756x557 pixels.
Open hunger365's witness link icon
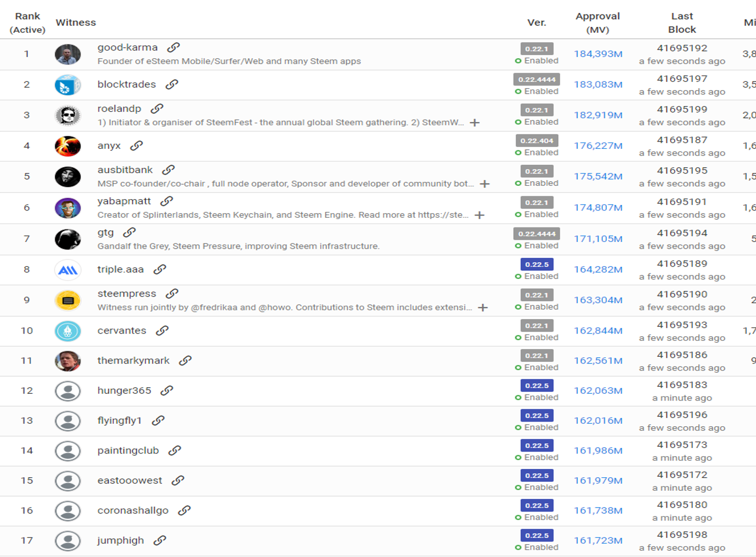coord(167,391)
